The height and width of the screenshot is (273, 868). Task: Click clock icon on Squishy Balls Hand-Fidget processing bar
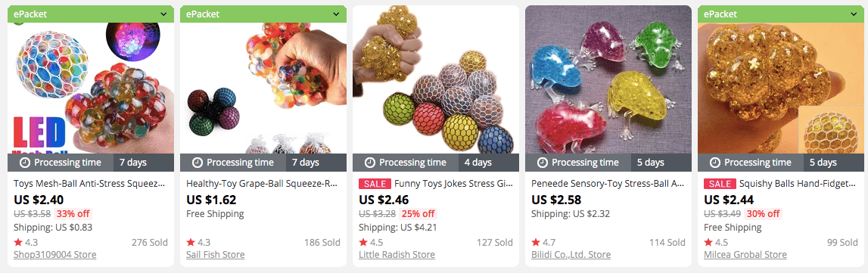coord(715,163)
